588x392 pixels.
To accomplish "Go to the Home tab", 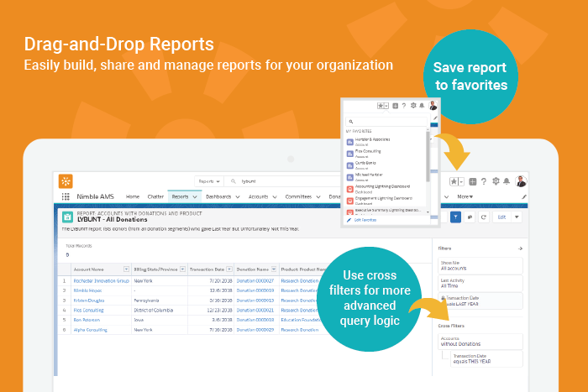I will tap(133, 196).
